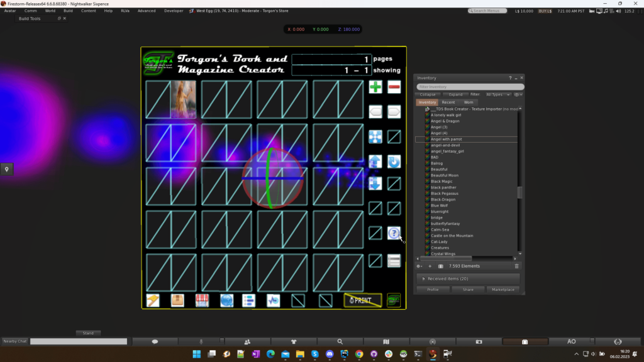Click the Share button in Inventory
This screenshot has height=362, width=644.
(468, 290)
